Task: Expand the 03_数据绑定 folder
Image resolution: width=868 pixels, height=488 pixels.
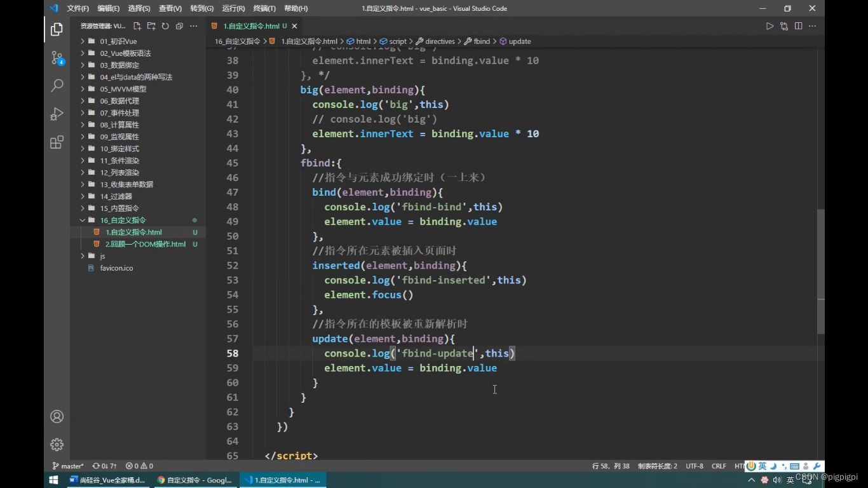Action: tap(138, 65)
